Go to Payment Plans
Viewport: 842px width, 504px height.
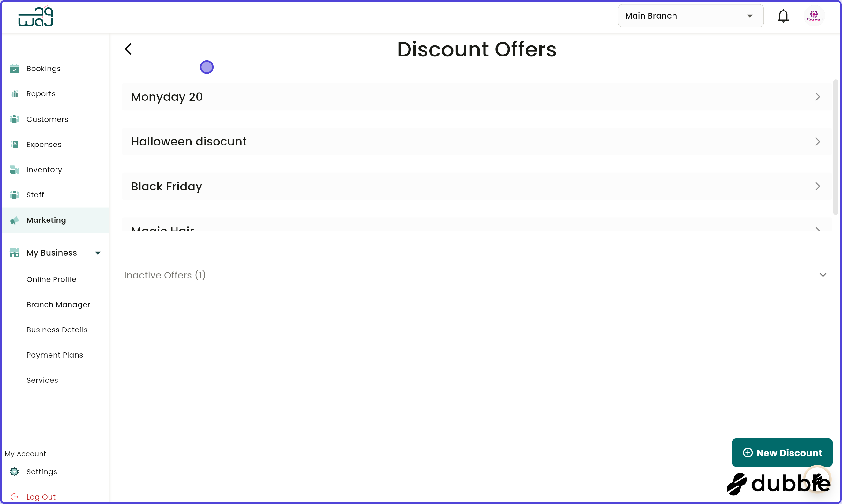[55, 355]
